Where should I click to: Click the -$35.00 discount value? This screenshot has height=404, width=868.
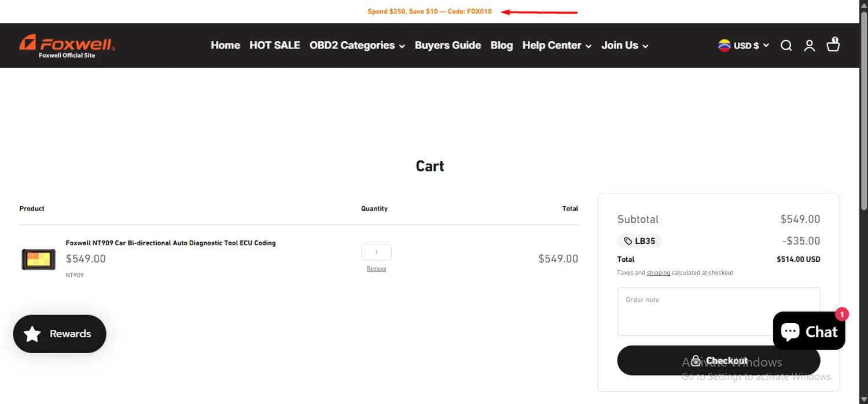click(x=801, y=241)
